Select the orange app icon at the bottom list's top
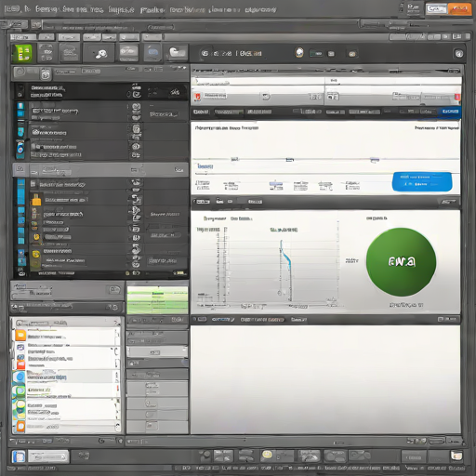Screen dimensions: 476x476 pos(20,336)
